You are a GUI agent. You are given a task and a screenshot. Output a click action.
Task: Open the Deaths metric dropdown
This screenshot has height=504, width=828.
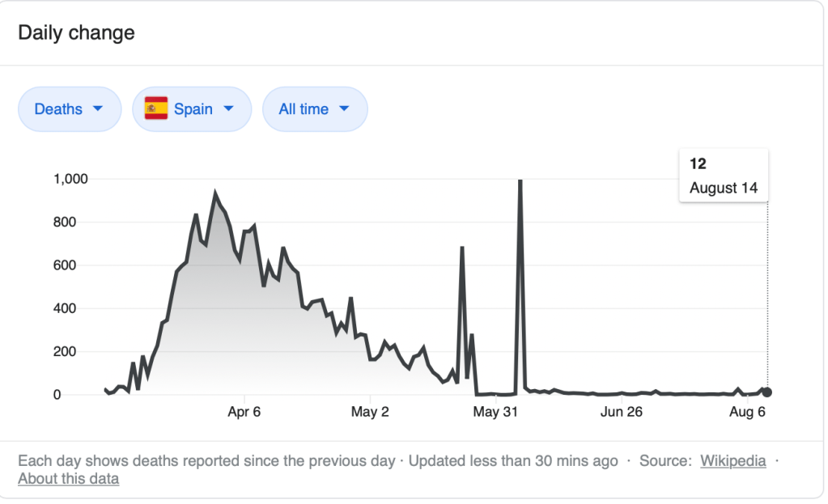pyautogui.click(x=69, y=108)
